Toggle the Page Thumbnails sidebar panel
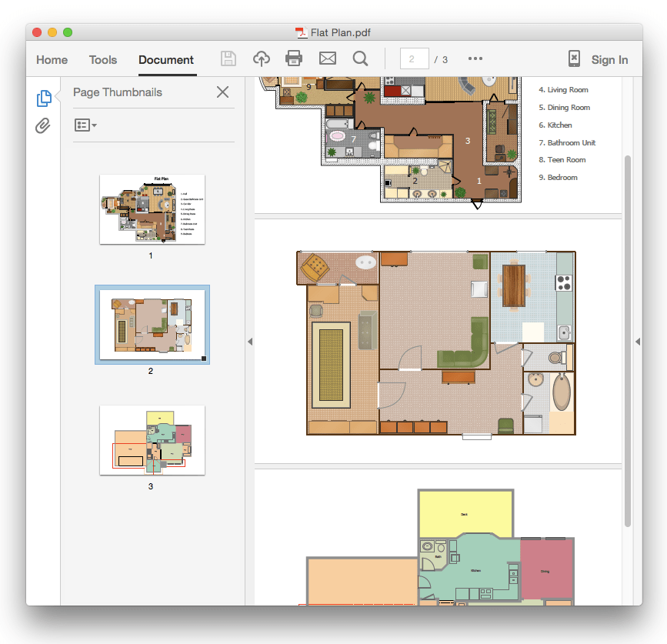This screenshot has width=667, height=644. tap(44, 98)
